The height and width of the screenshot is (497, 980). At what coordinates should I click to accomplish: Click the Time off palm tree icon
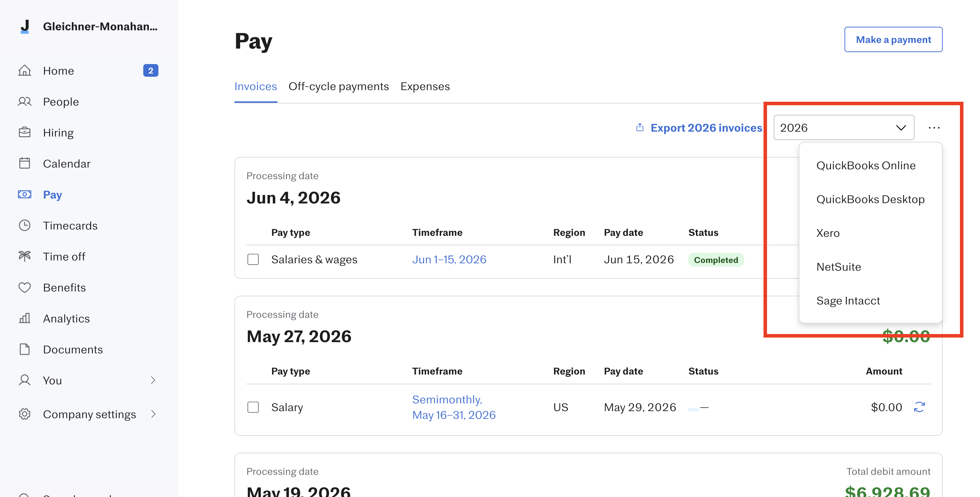[x=25, y=256]
